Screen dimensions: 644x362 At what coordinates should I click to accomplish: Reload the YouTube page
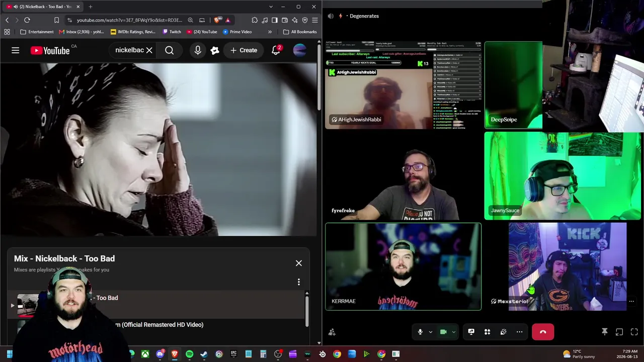point(27,20)
